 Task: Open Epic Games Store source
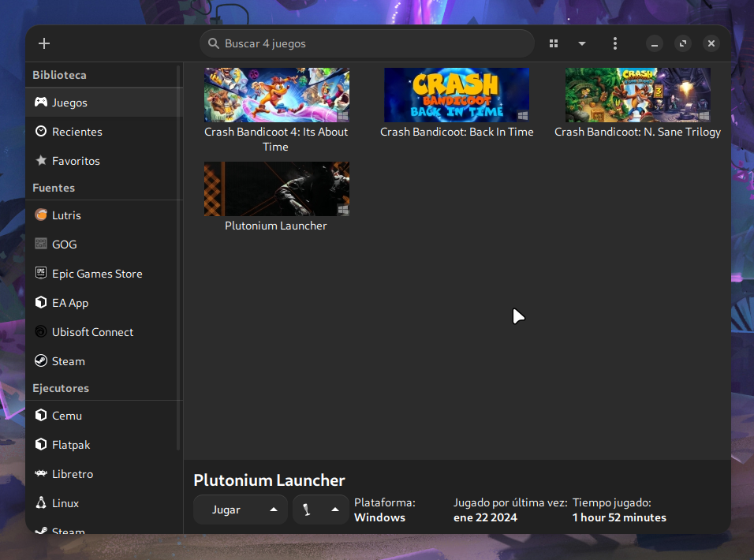[104, 274]
